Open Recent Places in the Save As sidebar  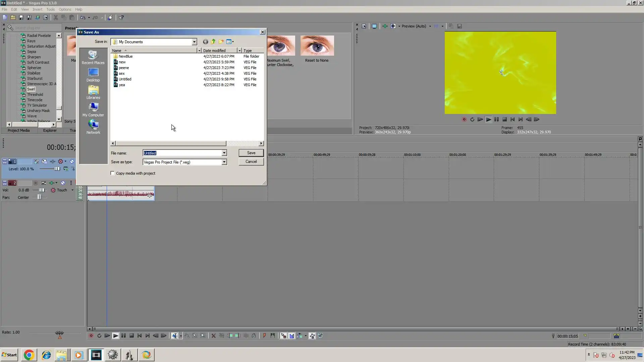click(93, 57)
